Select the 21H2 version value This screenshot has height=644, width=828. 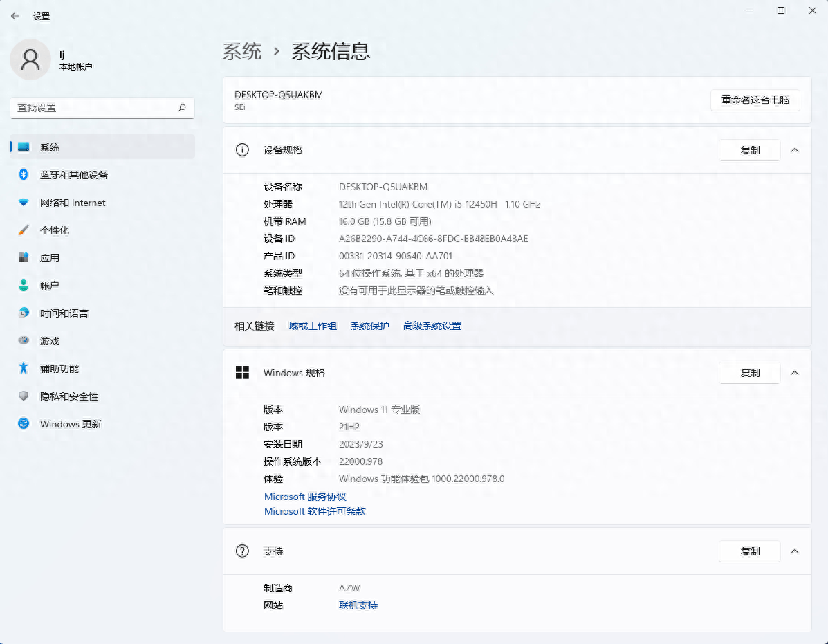pyautogui.click(x=349, y=427)
